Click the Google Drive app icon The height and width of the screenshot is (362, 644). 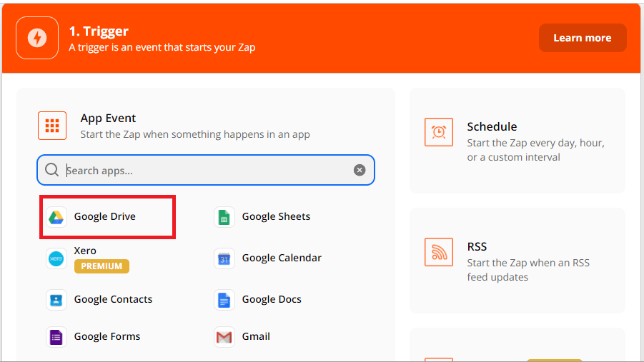pyautogui.click(x=56, y=217)
